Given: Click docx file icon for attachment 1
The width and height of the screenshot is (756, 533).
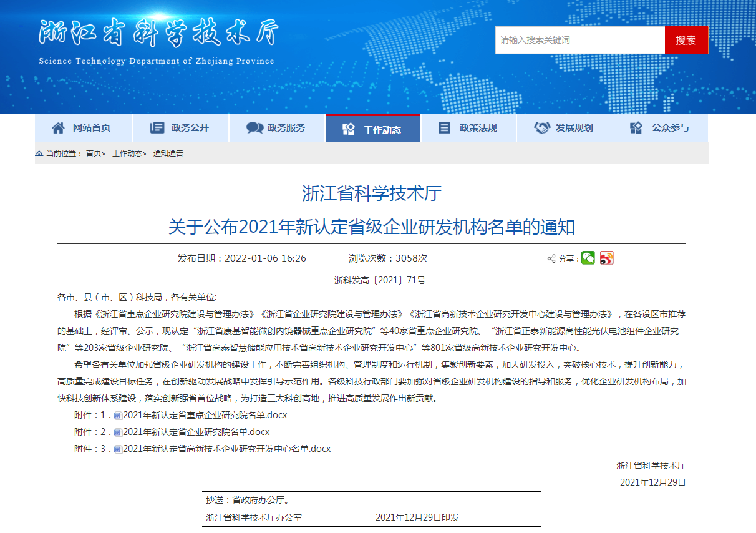Looking at the screenshot, I should [x=117, y=415].
